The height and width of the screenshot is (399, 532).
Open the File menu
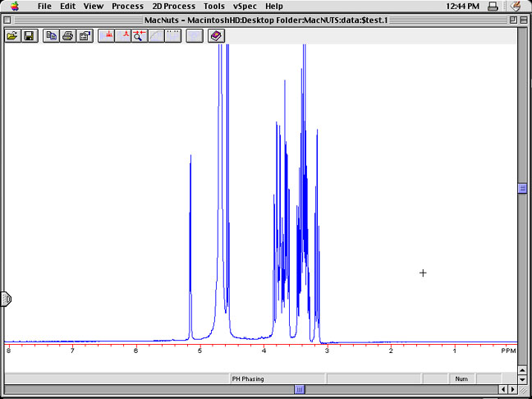[45, 6]
